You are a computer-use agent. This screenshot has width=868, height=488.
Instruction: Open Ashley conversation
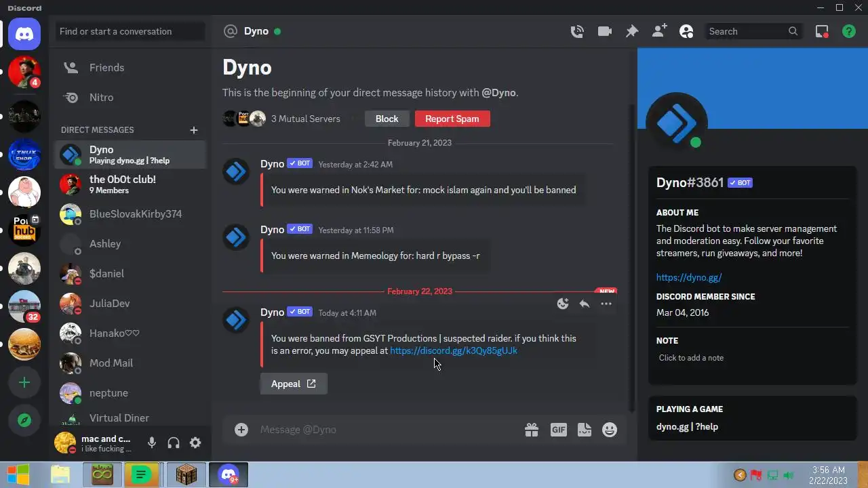130,244
